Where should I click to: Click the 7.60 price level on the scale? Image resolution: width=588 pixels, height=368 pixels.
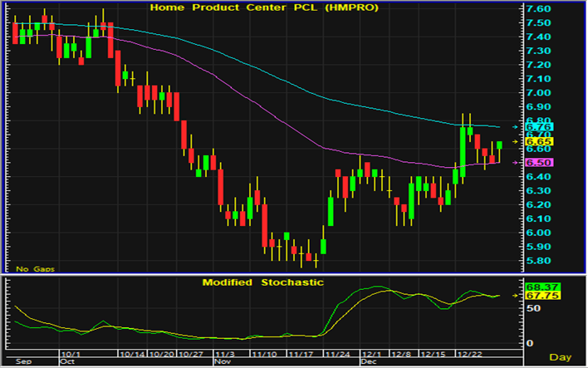[539, 8]
